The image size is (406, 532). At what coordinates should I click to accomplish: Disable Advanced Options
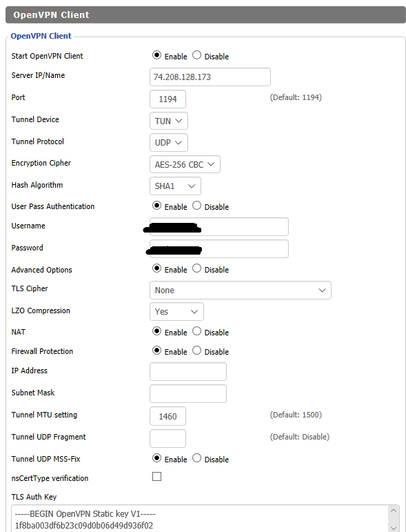196,268
